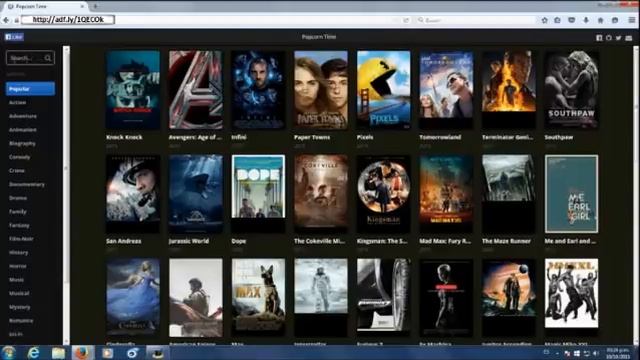The width and height of the screenshot is (640, 360).
Task: Open the Cokeville Miracle poster
Action: coord(321,193)
